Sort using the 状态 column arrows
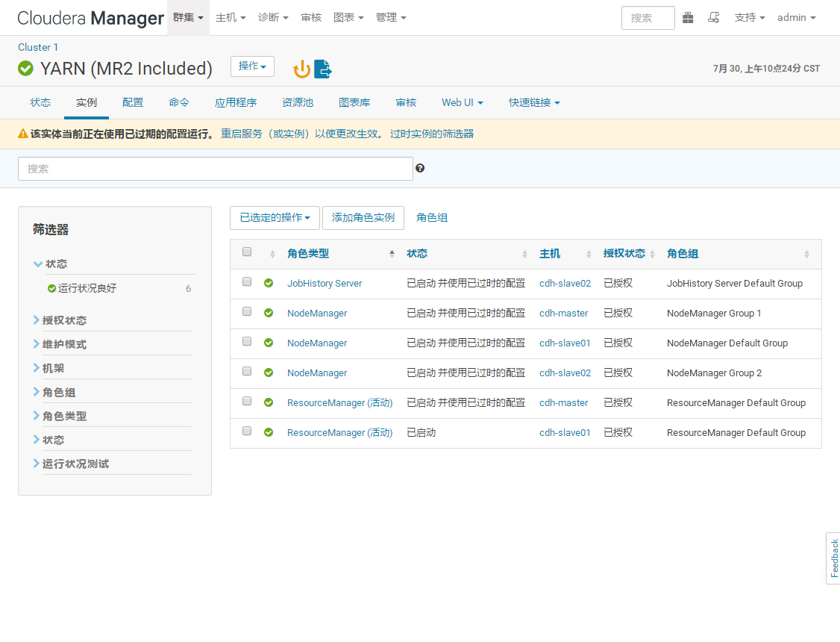The width and height of the screenshot is (840, 642). coord(524,254)
